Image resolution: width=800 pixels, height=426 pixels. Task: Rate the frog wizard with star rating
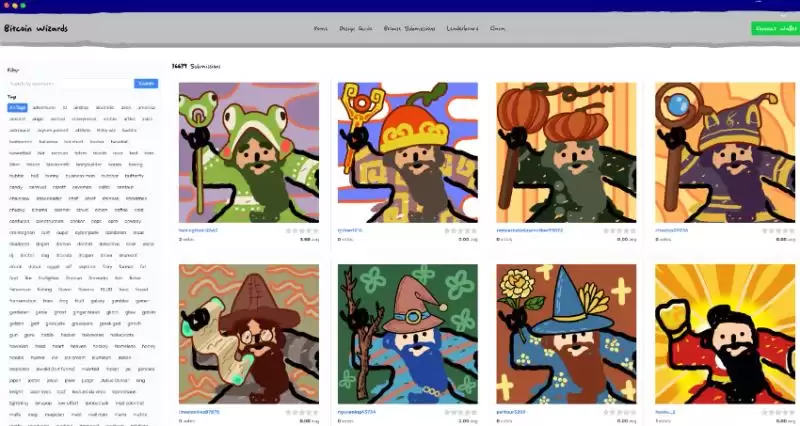click(x=303, y=230)
